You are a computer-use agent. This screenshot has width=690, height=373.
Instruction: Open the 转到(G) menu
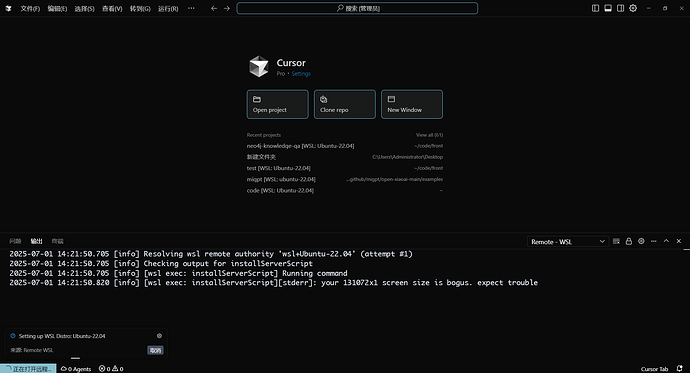click(x=140, y=8)
